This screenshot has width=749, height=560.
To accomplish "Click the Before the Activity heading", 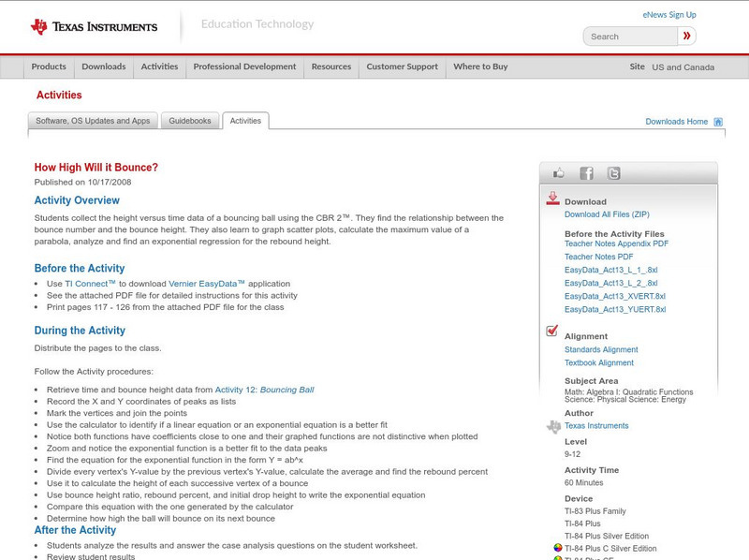I will click(x=80, y=268).
